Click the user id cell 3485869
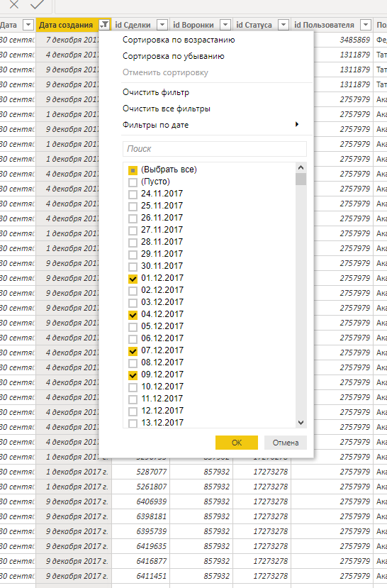This screenshot has width=387, height=588. (343, 40)
